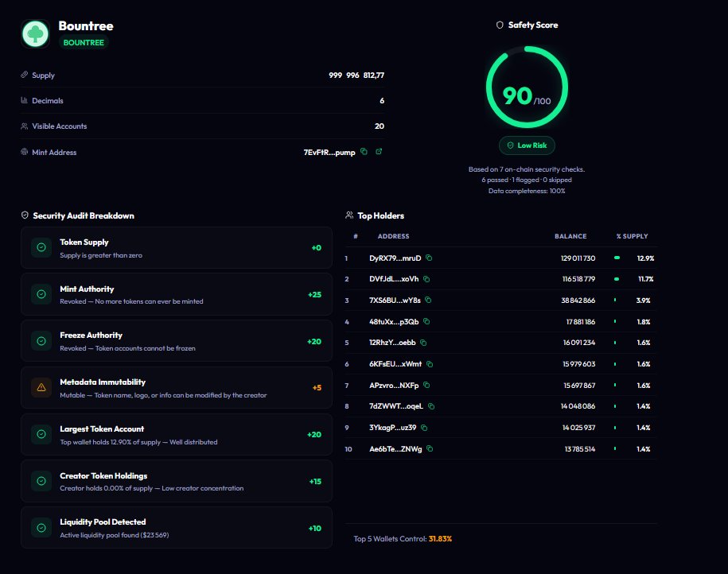The height and width of the screenshot is (574, 728).
Task: Select the Freeze Authority audit card
Action: click(177, 341)
